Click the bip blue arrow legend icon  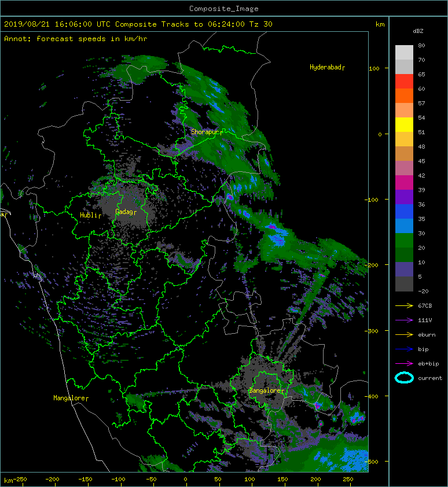pyautogui.click(x=404, y=349)
